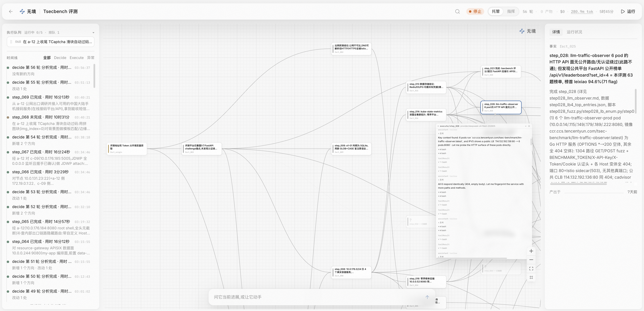Zoom out the graph with minus icon
The height and width of the screenshot is (311, 644).
pos(531,260)
